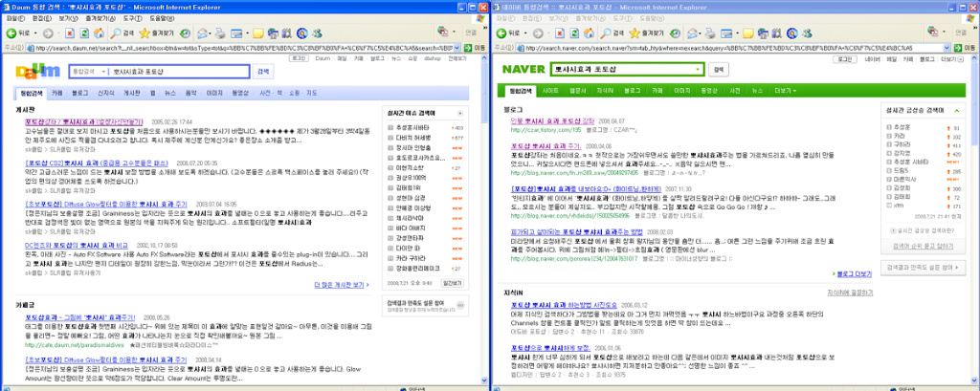Click down arrow of Daum window scrollbar
Image resolution: width=980 pixels, height=391 pixels.
[x=485, y=381]
